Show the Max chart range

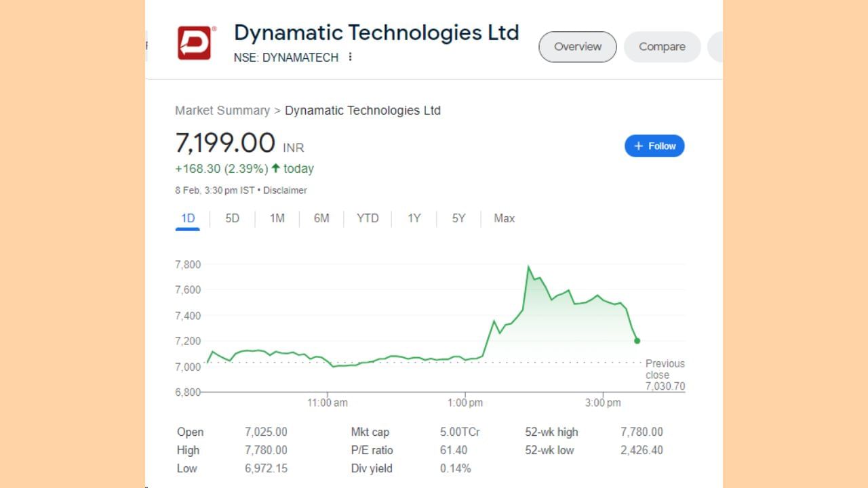tap(505, 218)
